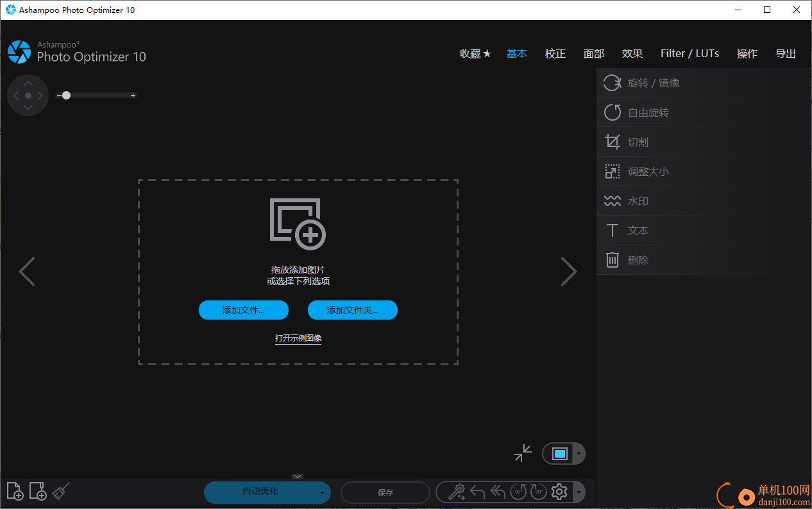Open the Favorites (收藏 ★) tab
812x509 pixels.
click(x=475, y=54)
